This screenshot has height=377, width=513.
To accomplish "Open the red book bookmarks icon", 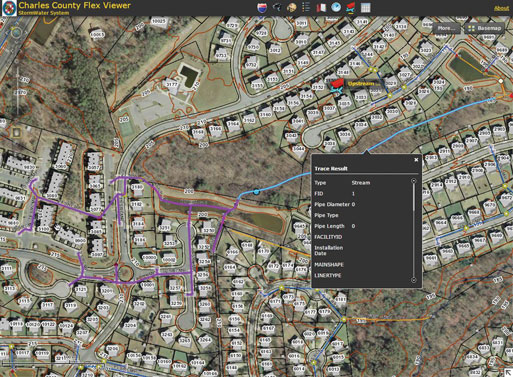I will coord(321,7).
